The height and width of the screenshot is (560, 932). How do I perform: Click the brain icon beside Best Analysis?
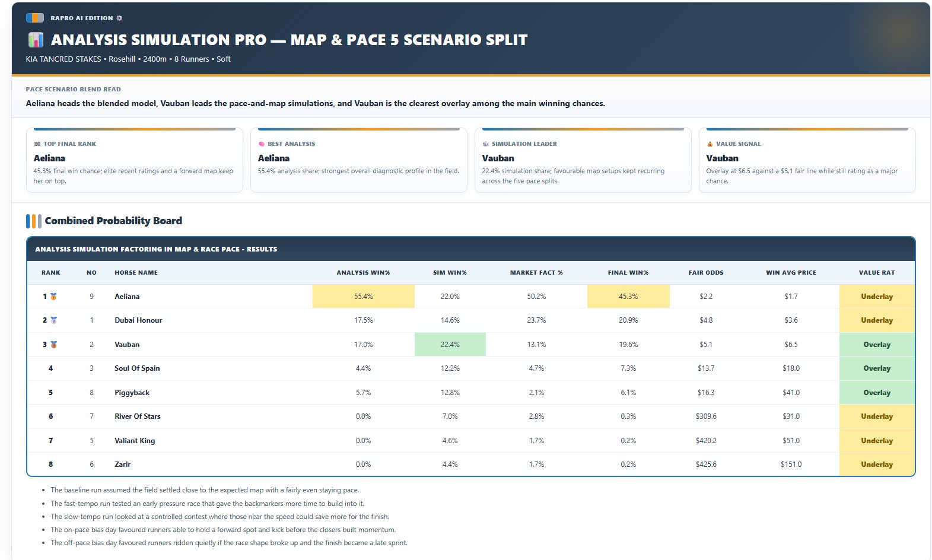click(x=262, y=144)
